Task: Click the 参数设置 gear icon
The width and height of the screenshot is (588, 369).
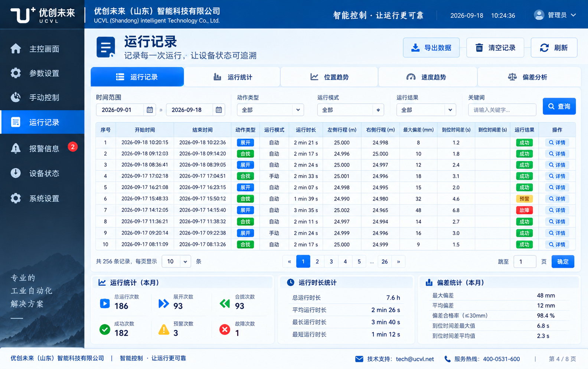Action: (x=16, y=73)
